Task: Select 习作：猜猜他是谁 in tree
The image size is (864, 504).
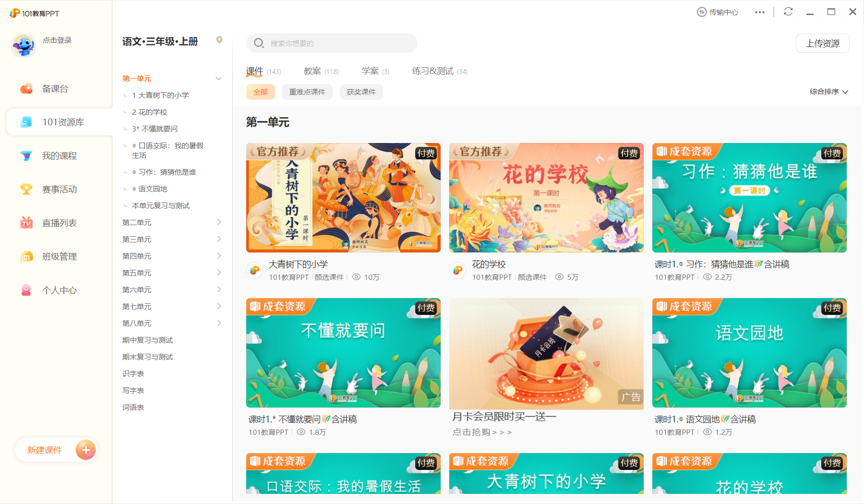Action: click(x=164, y=172)
